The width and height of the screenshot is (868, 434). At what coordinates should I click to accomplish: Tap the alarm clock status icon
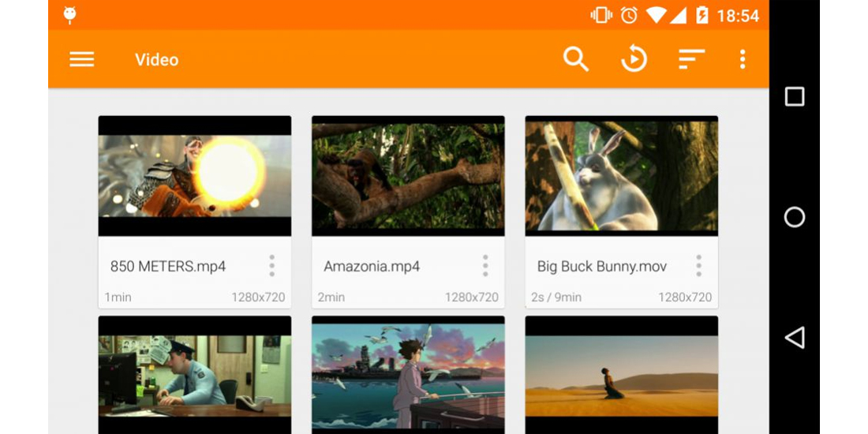[629, 15]
